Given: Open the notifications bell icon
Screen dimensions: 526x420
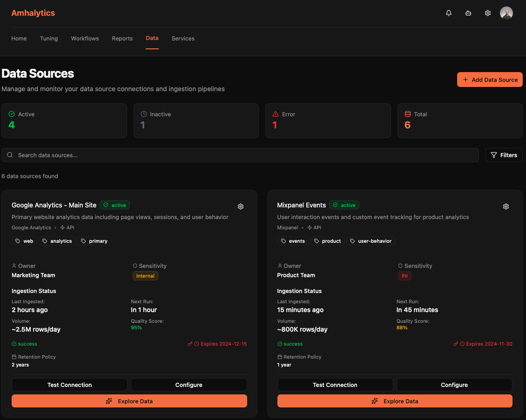Looking at the screenshot, I should 449,13.
